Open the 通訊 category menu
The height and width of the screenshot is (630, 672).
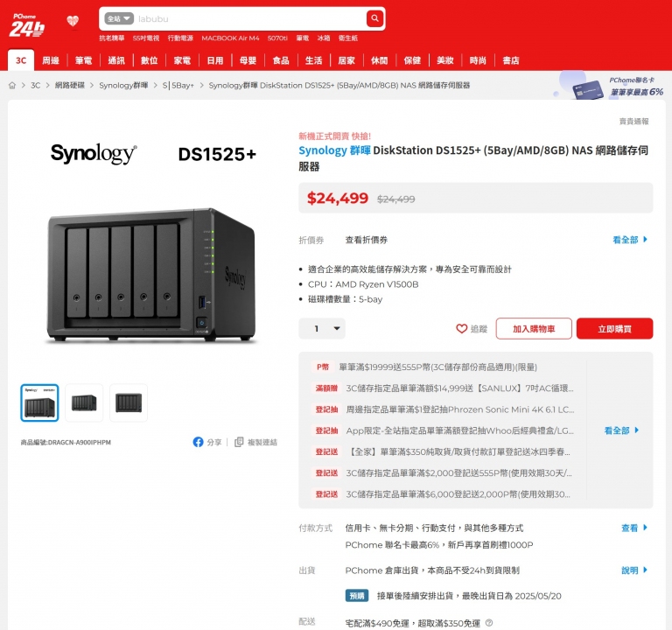[116, 60]
